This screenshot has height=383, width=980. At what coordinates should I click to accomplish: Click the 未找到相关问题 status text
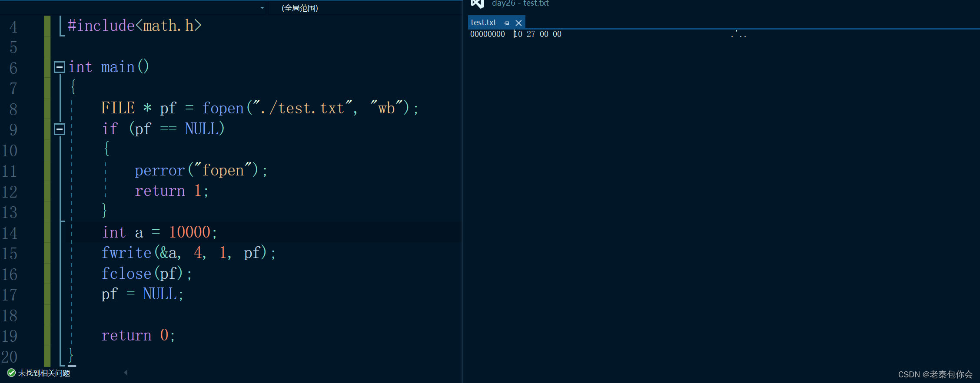click(x=44, y=373)
